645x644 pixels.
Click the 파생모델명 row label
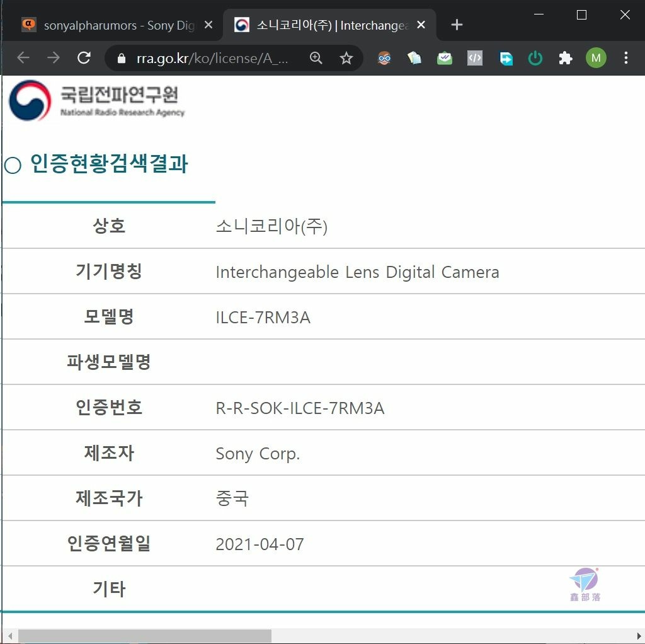tap(109, 362)
